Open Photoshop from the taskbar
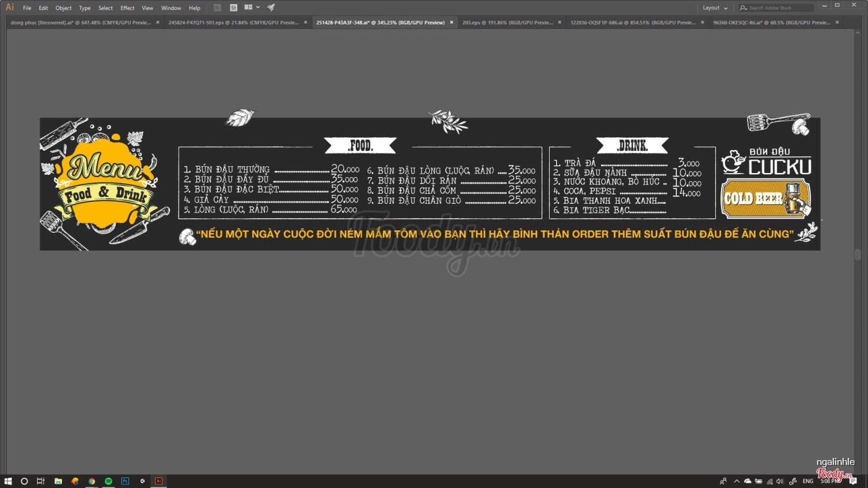868x488 pixels. [125, 481]
